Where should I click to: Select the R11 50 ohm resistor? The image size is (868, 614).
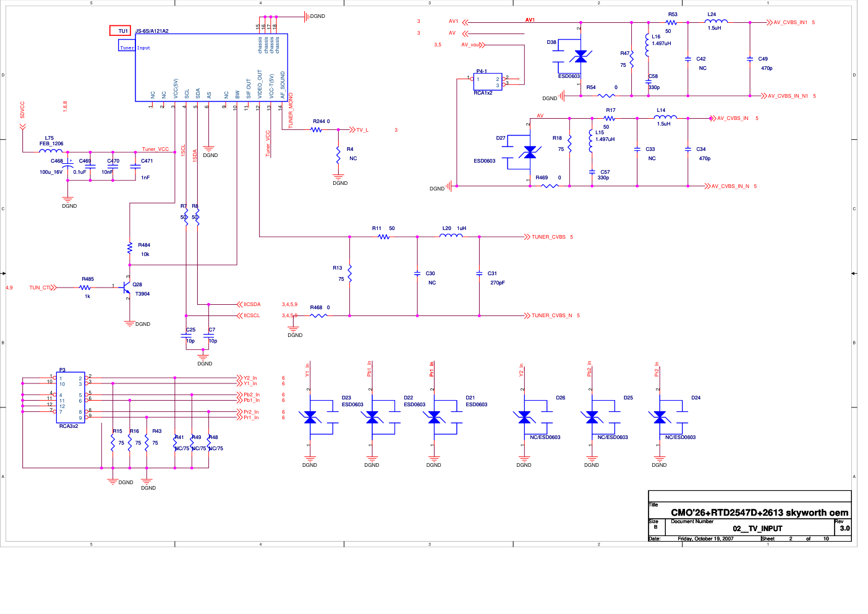[384, 237]
